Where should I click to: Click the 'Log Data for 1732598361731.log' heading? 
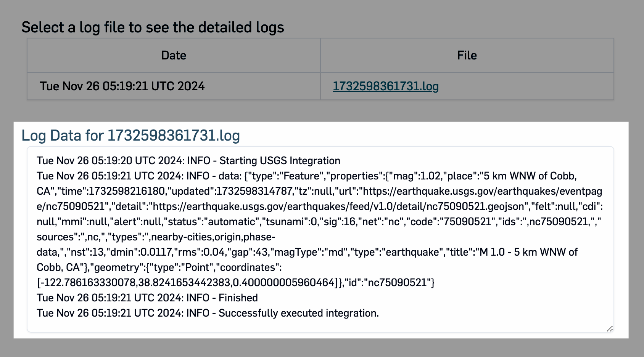click(131, 135)
